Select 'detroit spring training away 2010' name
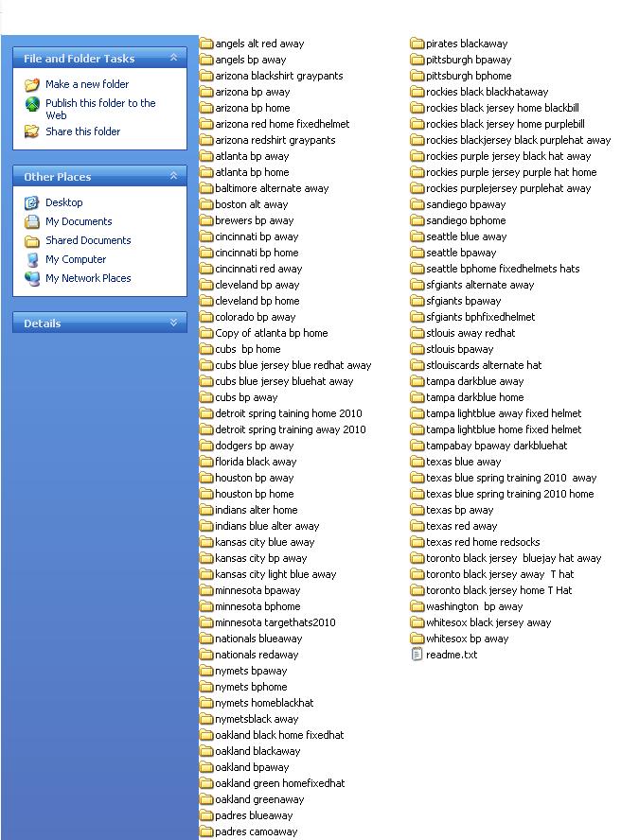Viewport: 621px width, 840px height. [x=290, y=429]
